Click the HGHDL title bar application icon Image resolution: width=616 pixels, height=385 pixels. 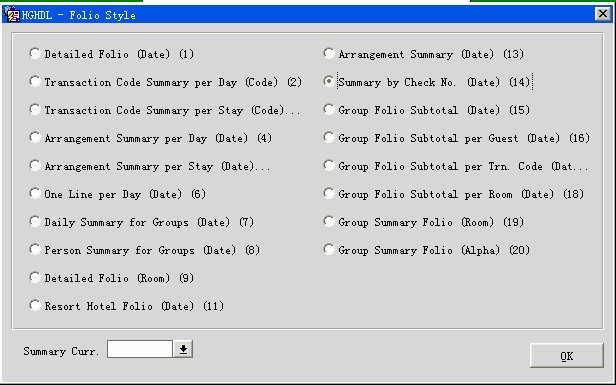pos(11,15)
